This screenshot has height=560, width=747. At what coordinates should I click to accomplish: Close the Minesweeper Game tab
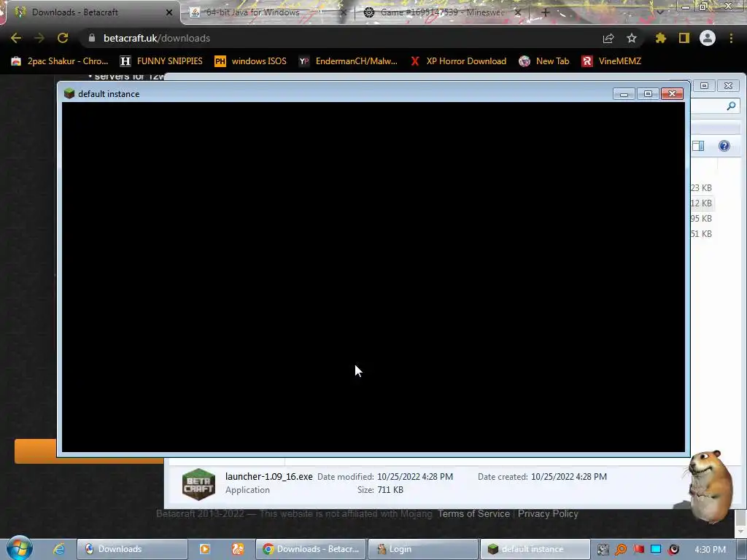pos(518,12)
